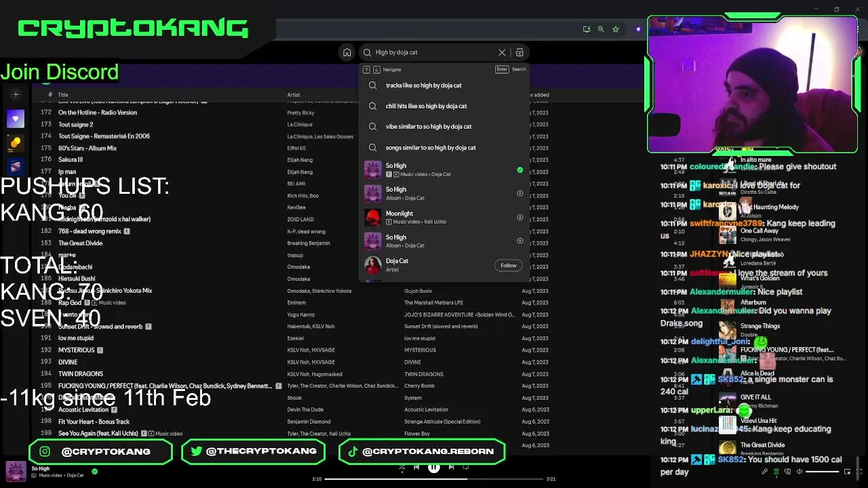868x488 pixels.
Task: Open the miniplayer icon
Action: tap(847, 472)
